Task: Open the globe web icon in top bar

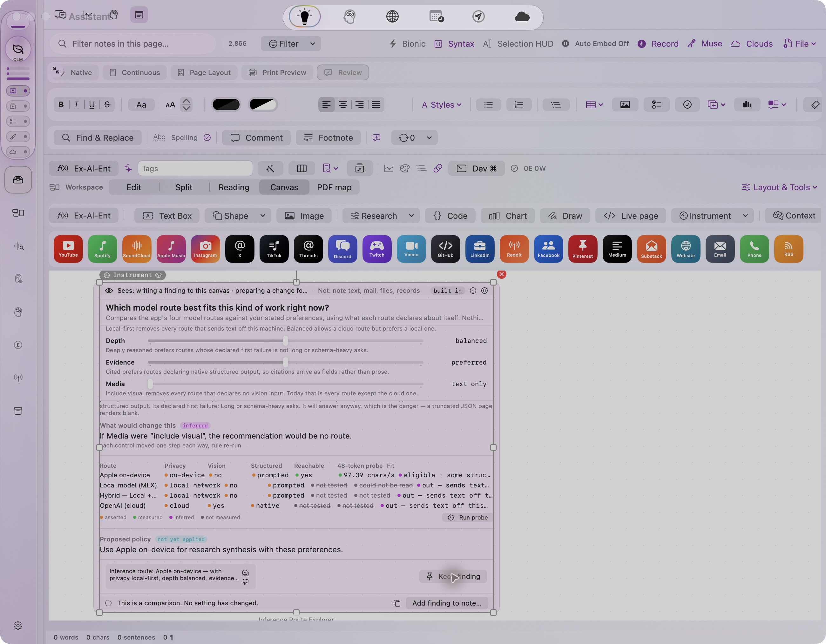Action: pos(392,17)
